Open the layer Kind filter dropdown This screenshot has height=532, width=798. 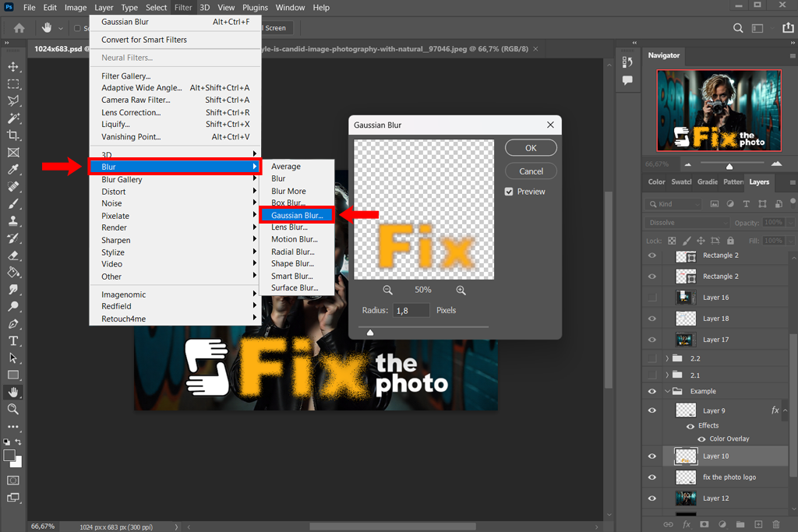673,204
